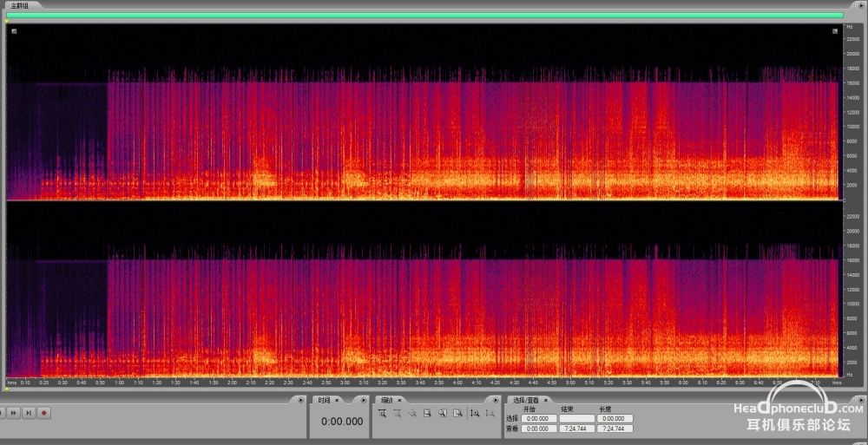The image size is (868, 445).
Task: Click 查看 length field 7:24.744
Action: point(615,429)
